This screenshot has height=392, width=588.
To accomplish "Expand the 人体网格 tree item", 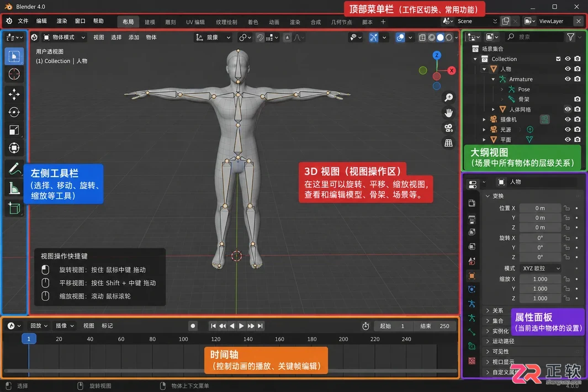I will (493, 109).
